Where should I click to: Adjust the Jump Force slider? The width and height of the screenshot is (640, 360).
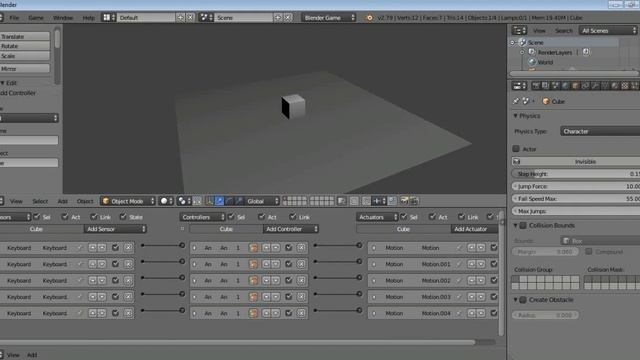tap(576, 186)
